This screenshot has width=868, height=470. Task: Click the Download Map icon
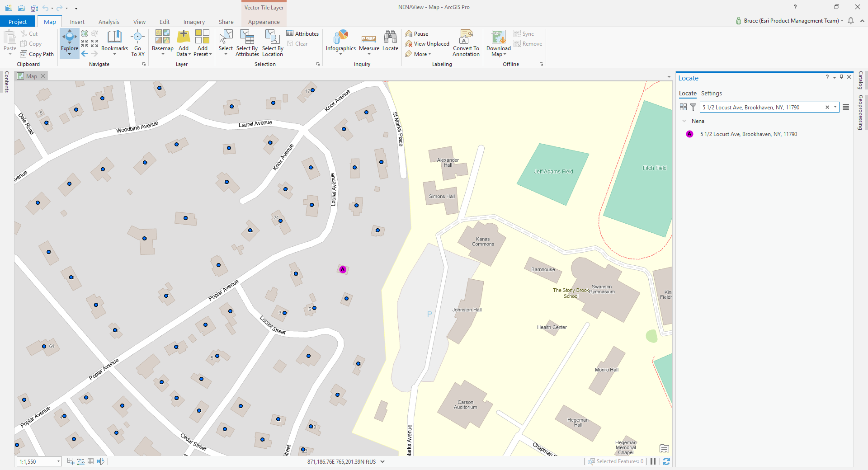(499, 37)
